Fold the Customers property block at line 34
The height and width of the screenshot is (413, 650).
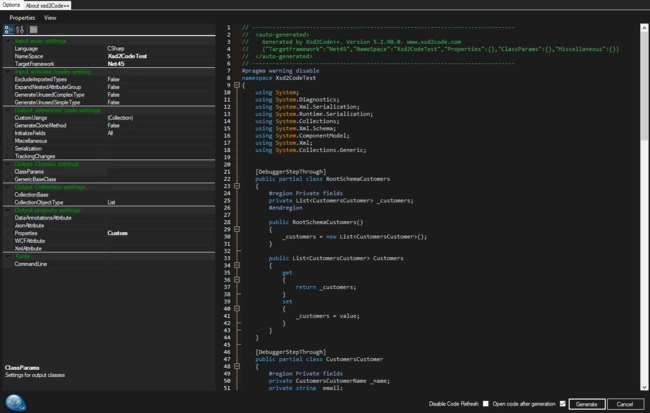237,265
